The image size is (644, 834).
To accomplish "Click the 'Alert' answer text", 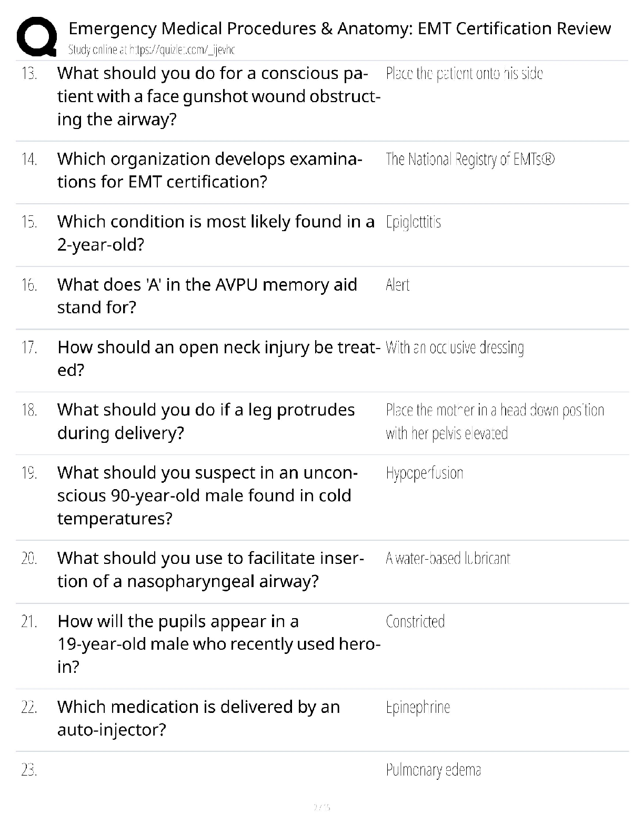I will 397,285.
